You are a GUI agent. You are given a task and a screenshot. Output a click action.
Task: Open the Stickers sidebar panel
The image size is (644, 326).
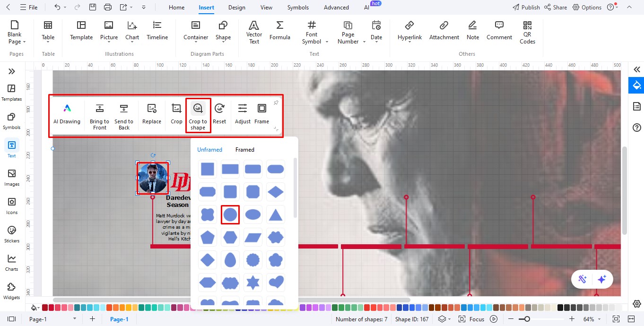12,234
